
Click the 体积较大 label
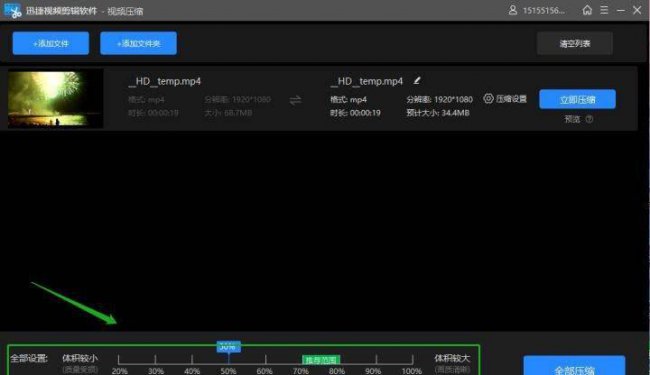[452, 358]
